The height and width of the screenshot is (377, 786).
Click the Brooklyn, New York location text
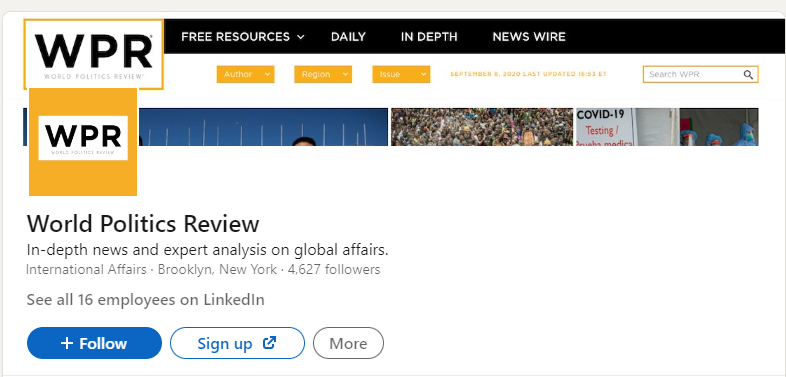click(217, 269)
